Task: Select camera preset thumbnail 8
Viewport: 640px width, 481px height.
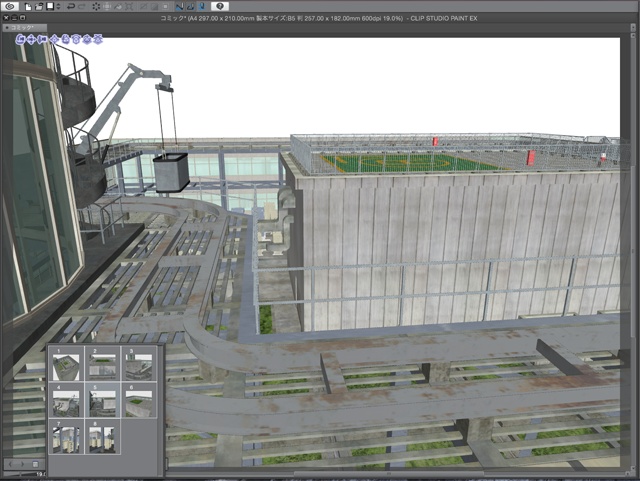Action: [101, 438]
